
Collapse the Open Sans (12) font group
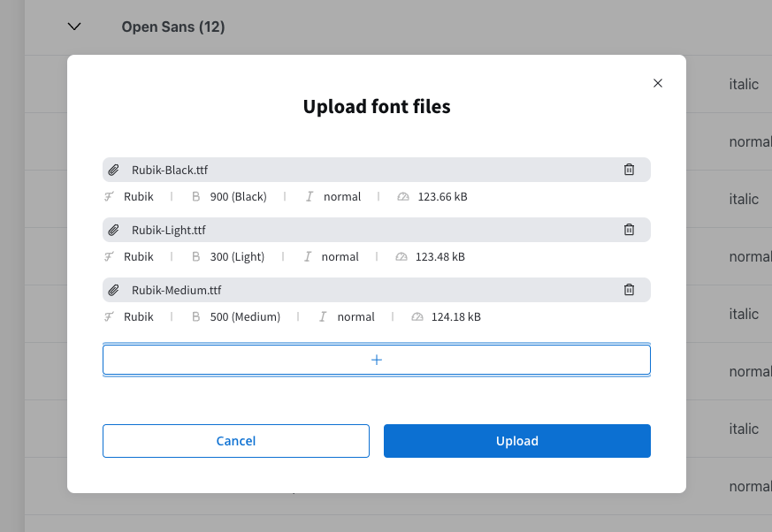pos(74,27)
